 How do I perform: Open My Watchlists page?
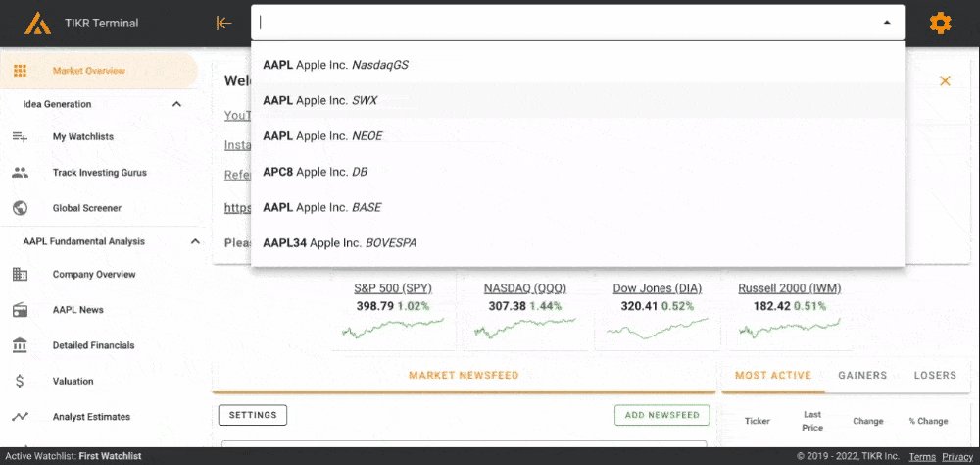tap(83, 136)
